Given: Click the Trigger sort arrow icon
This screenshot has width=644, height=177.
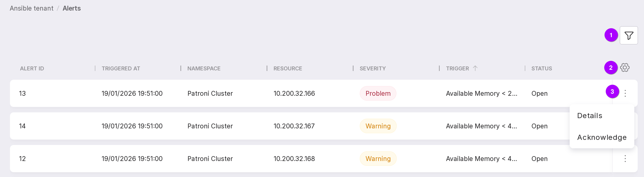Looking at the screenshot, I should (x=475, y=68).
